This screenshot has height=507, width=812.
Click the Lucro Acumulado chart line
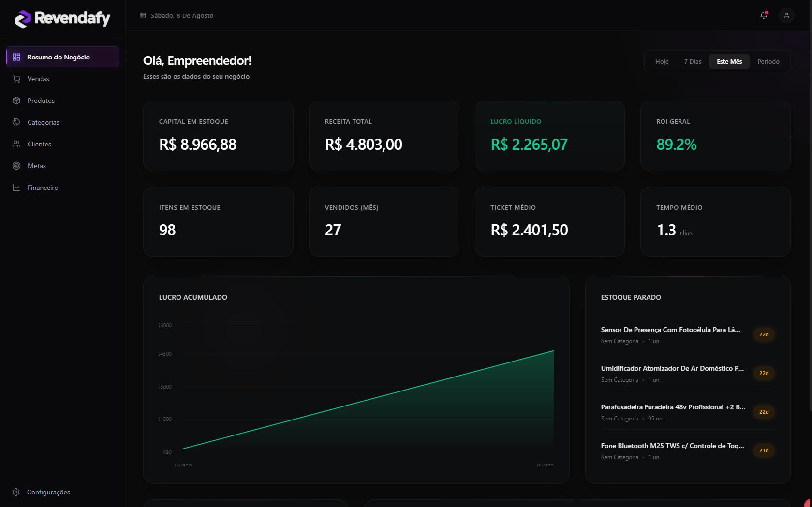click(x=369, y=400)
